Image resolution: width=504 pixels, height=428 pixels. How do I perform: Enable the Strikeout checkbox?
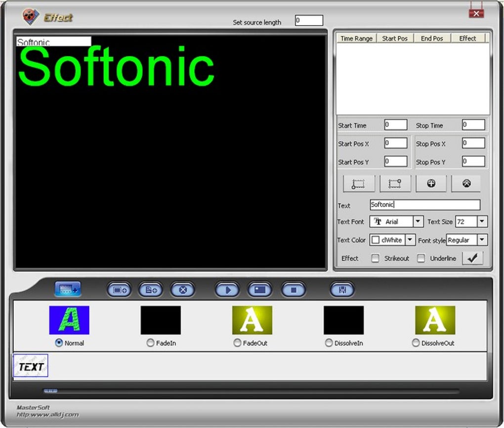coord(375,258)
